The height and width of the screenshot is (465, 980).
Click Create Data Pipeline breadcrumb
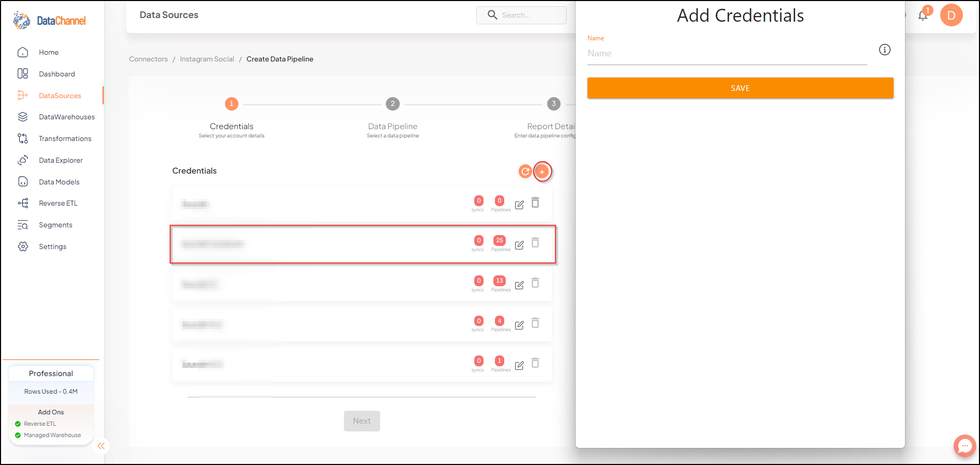click(x=280, y=59)
